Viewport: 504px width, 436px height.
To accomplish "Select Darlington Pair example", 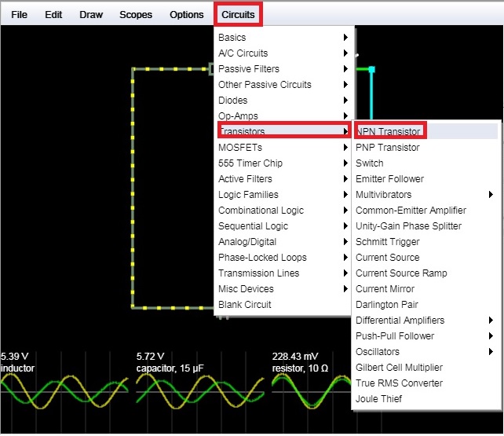I will [x=387, y=305].
